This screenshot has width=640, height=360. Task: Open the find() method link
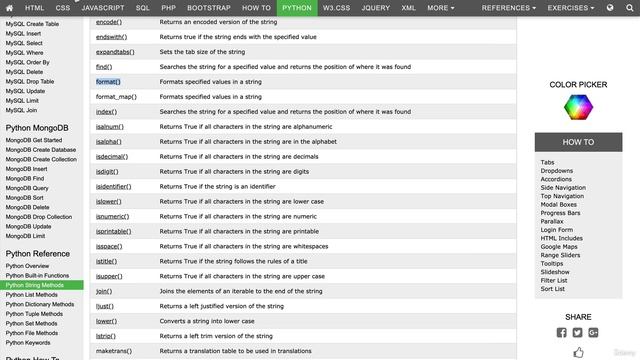pyautogui.click(x=104, y=67)
